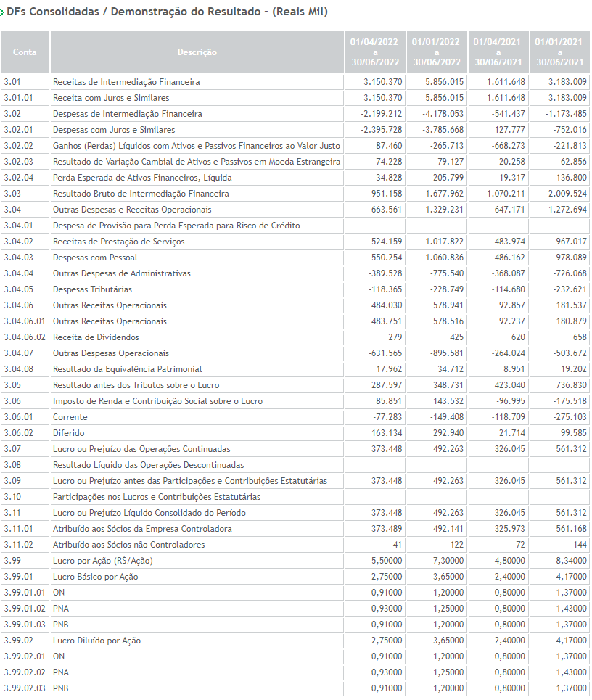
Task: Click 'Lucro por Ação (R$/Ação)' description
Action: [103, 561]
